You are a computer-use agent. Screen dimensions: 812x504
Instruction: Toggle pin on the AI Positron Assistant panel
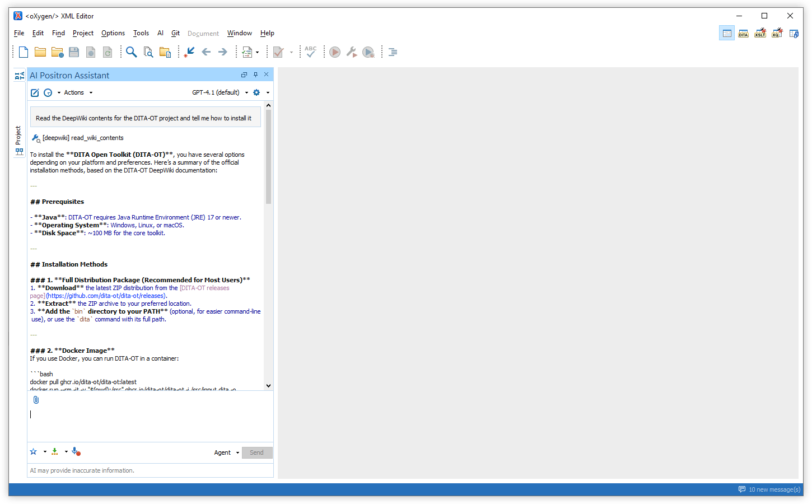pos(255,74)
